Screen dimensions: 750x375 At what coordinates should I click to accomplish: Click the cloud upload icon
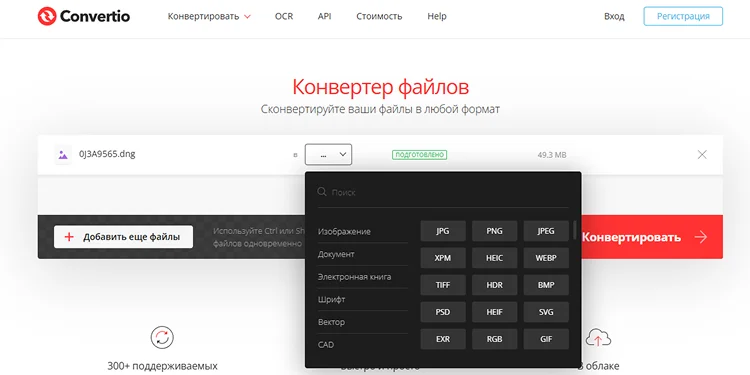click(x=598, y=338)
